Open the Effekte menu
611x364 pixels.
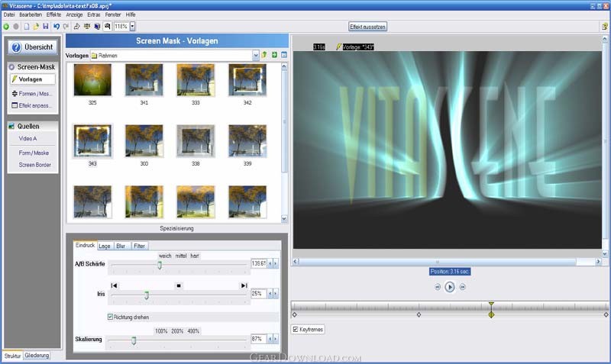coord(53,14)
